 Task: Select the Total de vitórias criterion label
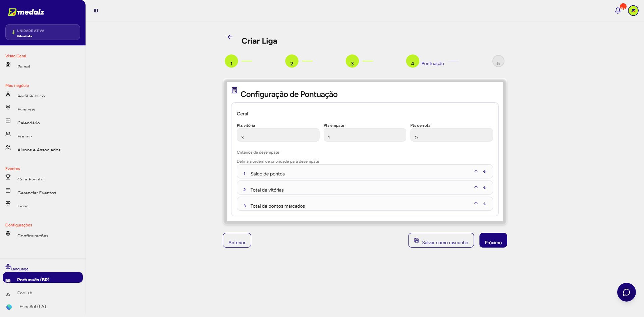[267, 190]
